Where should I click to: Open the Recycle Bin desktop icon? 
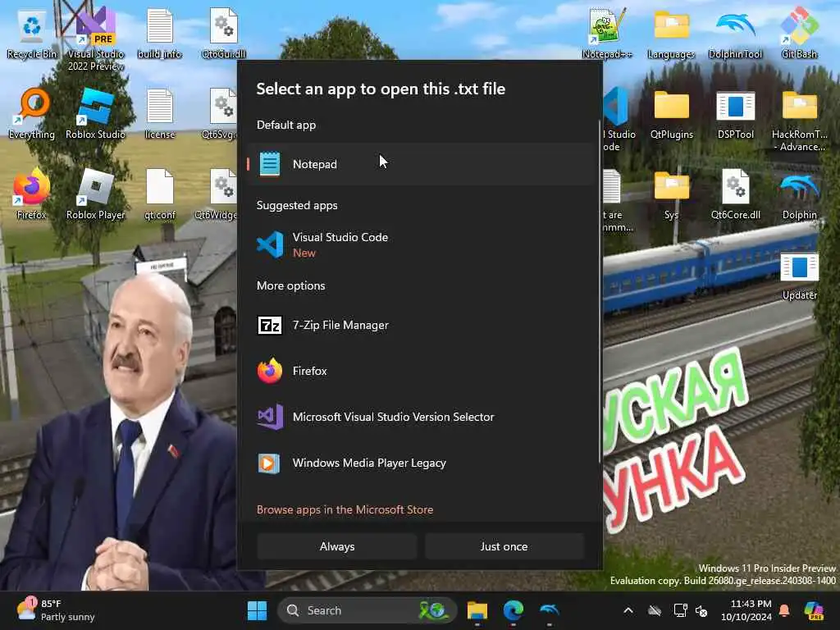[32, 34]
